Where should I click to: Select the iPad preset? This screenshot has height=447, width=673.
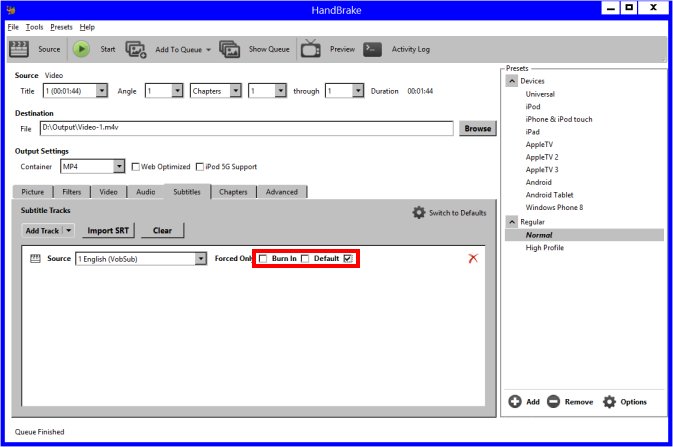tap(532, 132)
